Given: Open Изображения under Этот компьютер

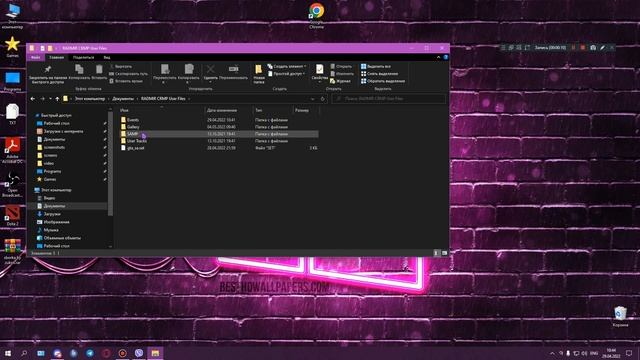Looking at the screenshot, I should pyautogui.click(x=56, y=222).
